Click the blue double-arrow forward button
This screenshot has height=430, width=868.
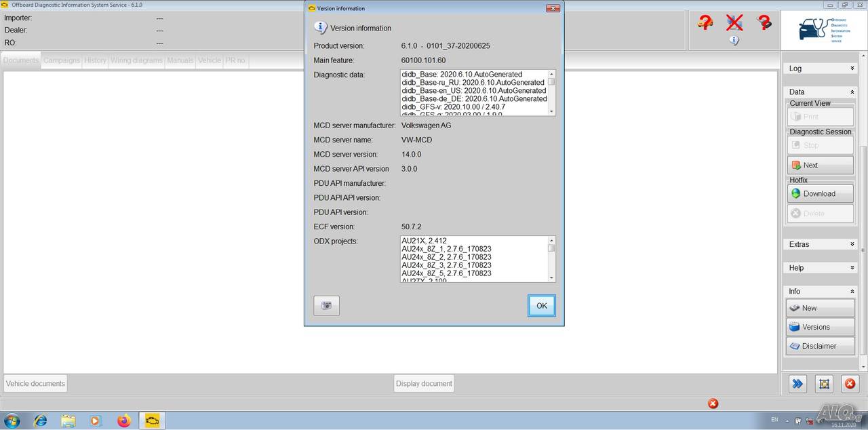(x=797, y=384)
